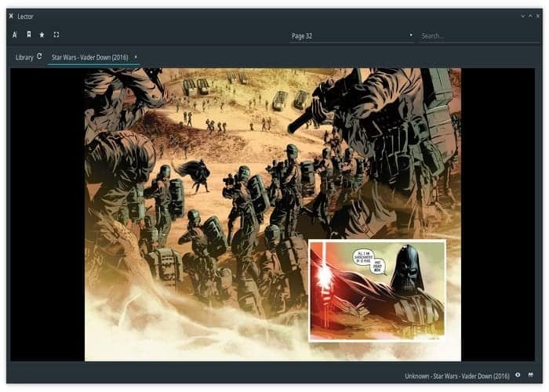Select the Star Wars - Vader Down (2016) tab

tap(89, 57)
